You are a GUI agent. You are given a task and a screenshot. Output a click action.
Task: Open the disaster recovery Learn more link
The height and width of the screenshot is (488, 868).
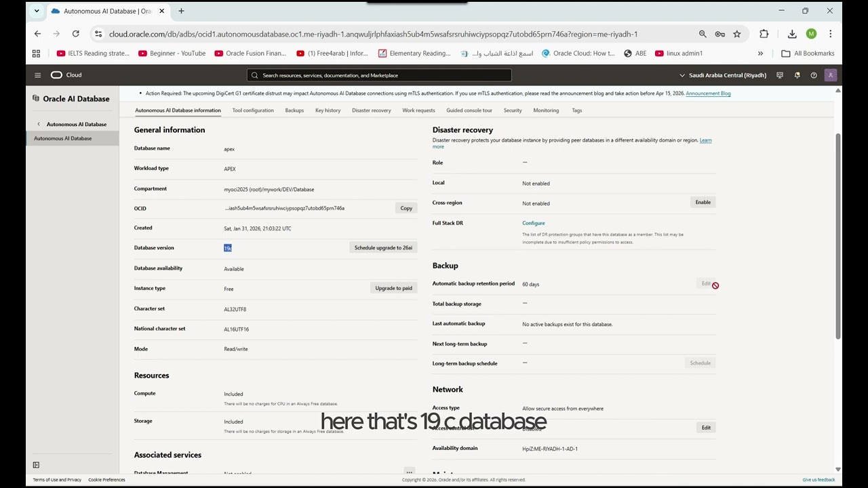click(x=705, y=140)
